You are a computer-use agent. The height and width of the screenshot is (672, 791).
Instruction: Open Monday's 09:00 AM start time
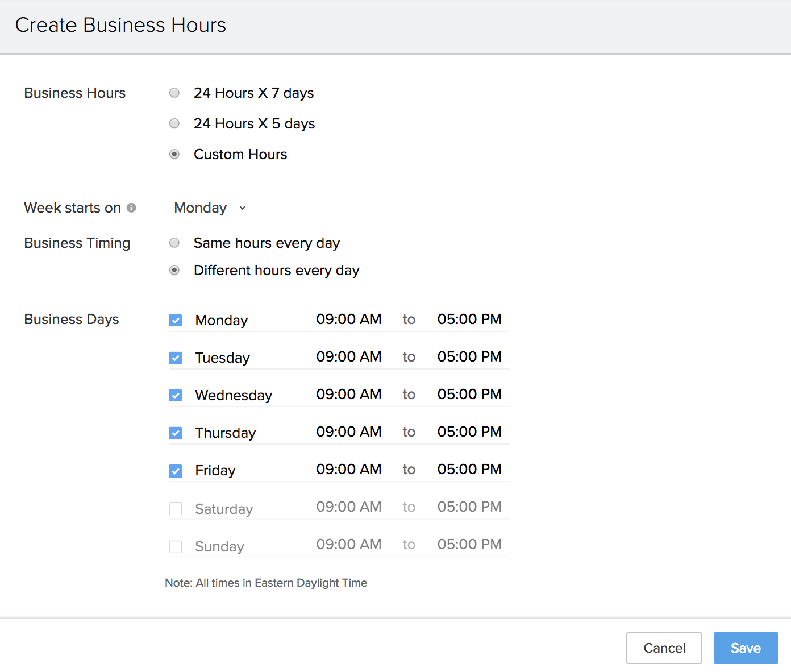pyautogui.click(x=349, y=320)
